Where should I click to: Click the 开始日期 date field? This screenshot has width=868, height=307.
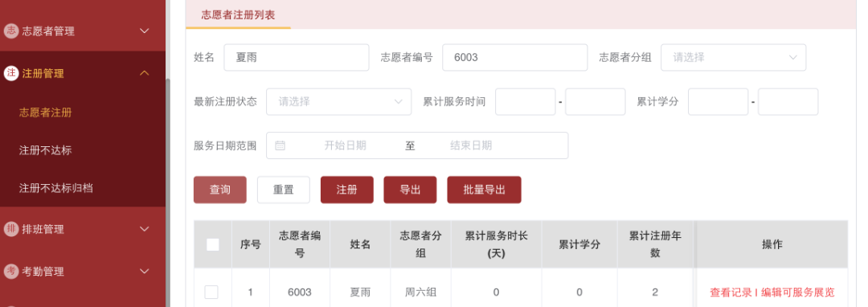click(x=345, y=145)
